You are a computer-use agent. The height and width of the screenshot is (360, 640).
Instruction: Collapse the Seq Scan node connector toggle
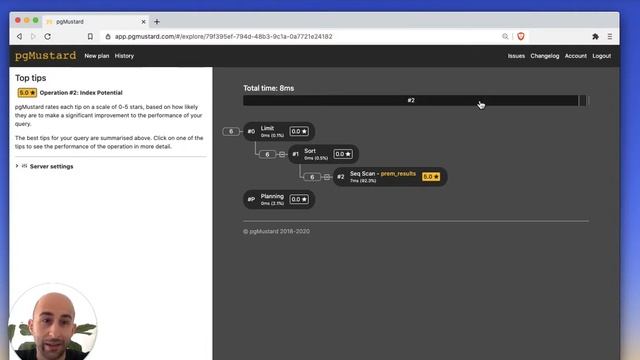click(x=327, y=177)
